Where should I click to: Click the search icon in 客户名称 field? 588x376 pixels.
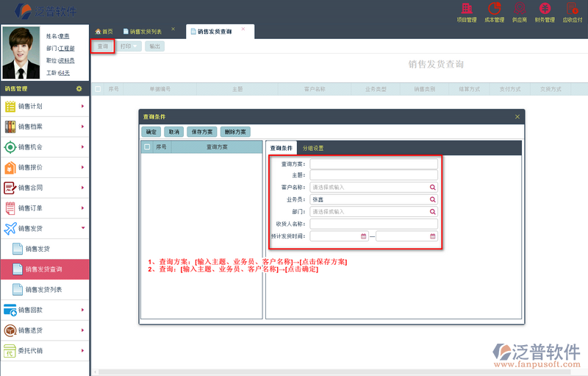(432, 187)
